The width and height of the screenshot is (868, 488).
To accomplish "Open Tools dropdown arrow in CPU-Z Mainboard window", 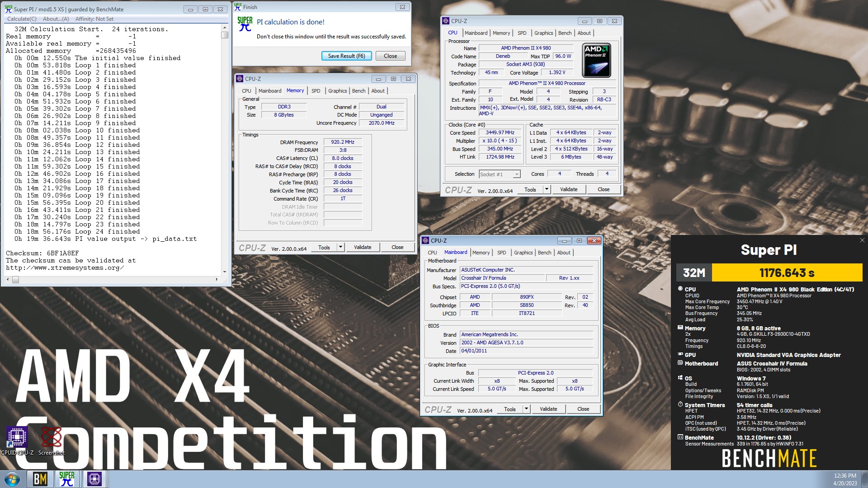I will 526,409.
